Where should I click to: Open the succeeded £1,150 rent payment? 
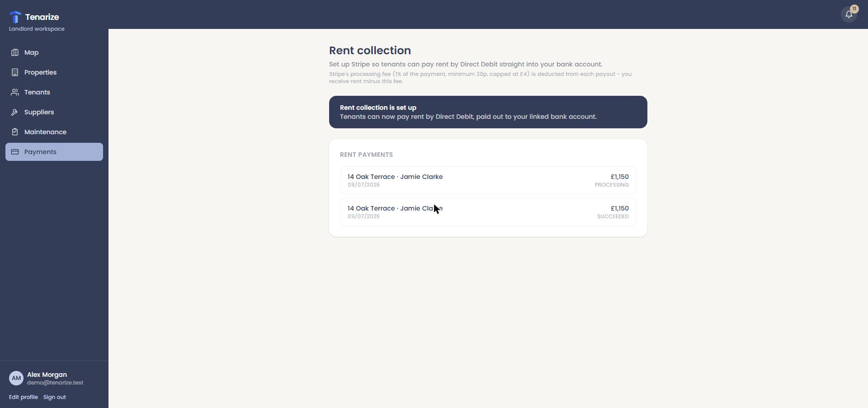click(488, 212)
